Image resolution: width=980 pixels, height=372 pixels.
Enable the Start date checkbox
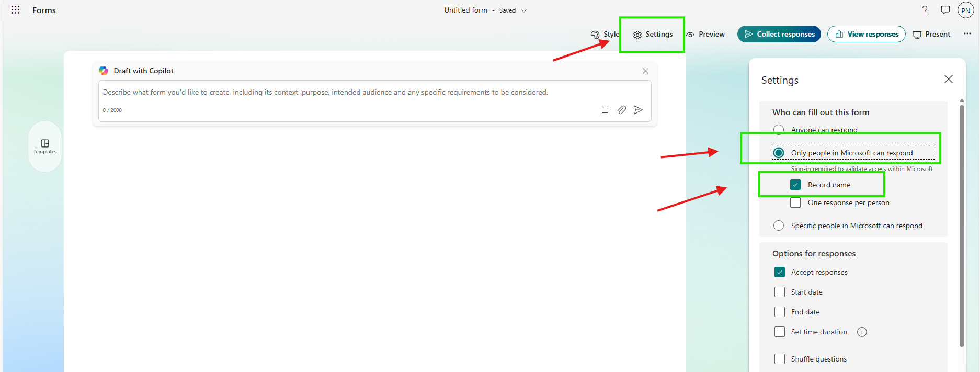pos(780,292)
